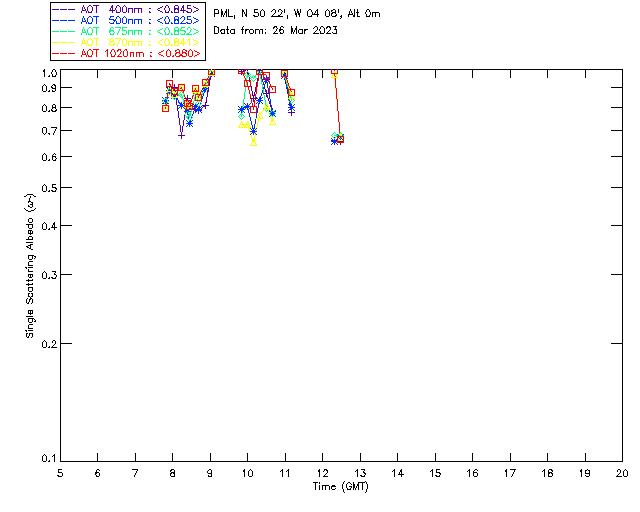Click hour 5 on the time axis
The height and width of the screenshot is (512, 640).
[x=60, y=472]
